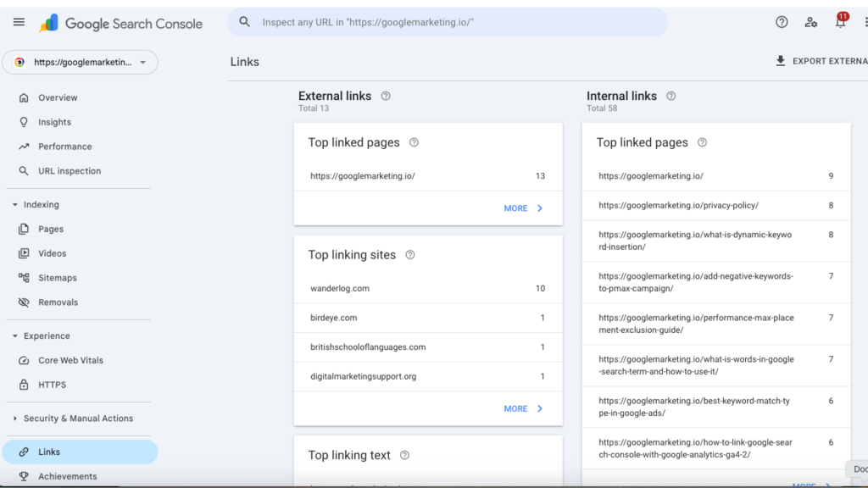Click help icon next to Top linking text
The height and width of the screenshot is (488, 868).
[x=404, y=455]
